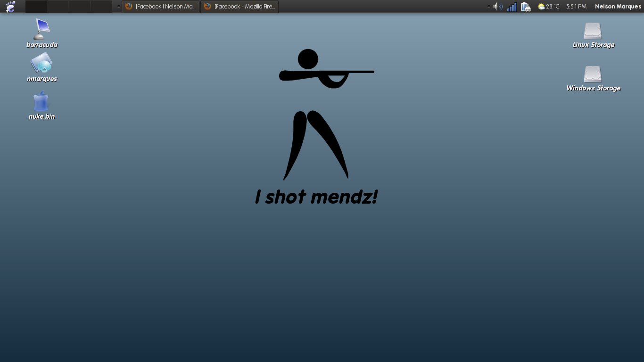Click the volume speaker tray icon
The image size is (644, 362).
click(498, 7)
